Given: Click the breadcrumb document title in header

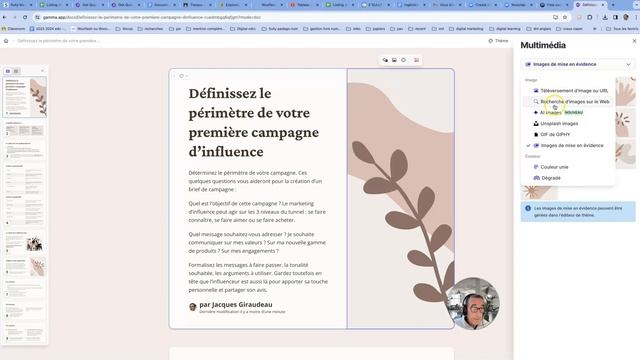Looking at the screenshot, I should tap(58, 41).
